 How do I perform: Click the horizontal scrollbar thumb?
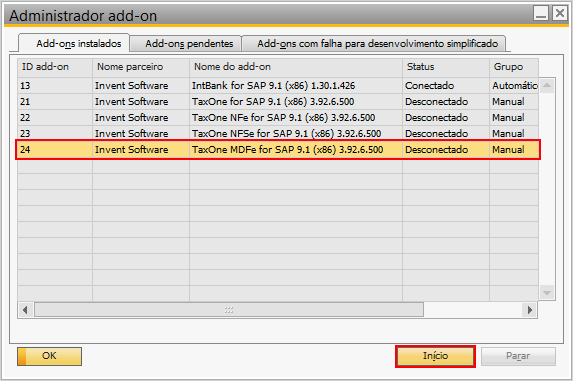coord(229,310)
